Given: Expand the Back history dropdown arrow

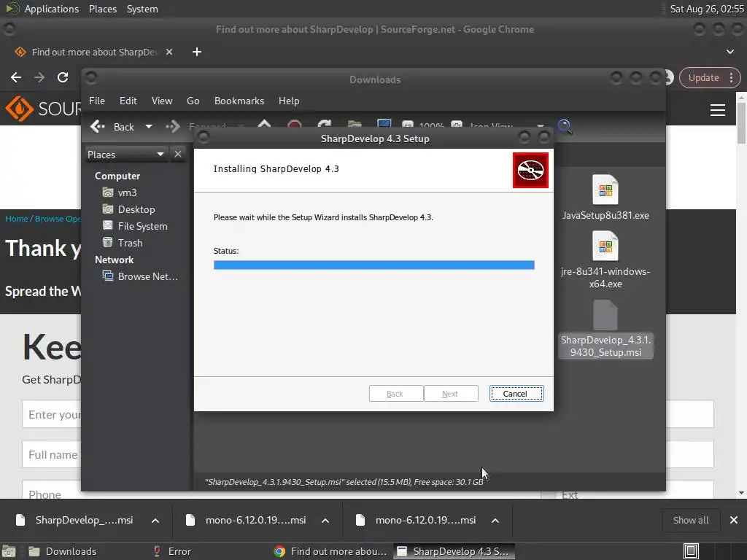Looking at the screenshot, I should click(x=149, y=127).
